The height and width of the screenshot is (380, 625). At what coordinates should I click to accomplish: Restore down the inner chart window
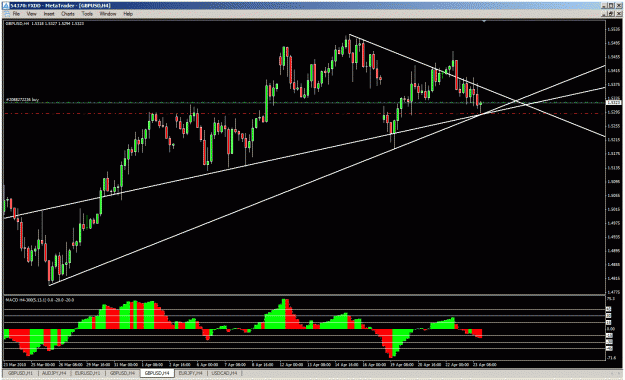tap(611, 14)
